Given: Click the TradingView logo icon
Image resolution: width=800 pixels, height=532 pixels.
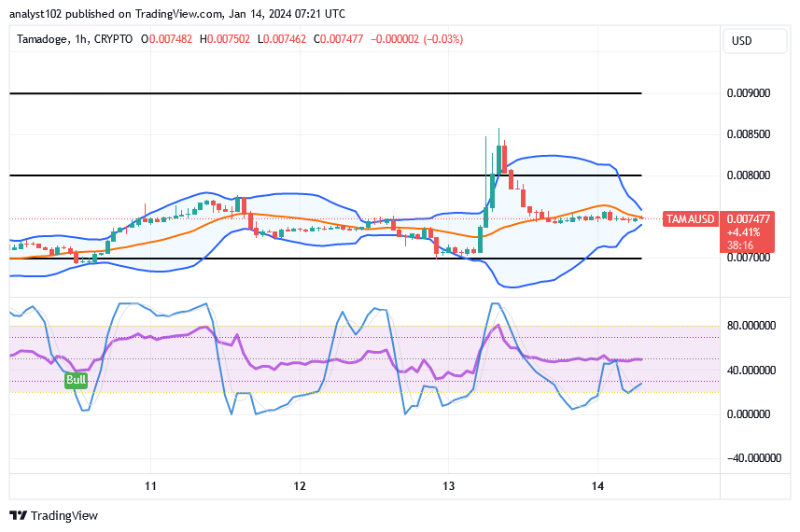Looking at the screenshot, I should [18, 515].
